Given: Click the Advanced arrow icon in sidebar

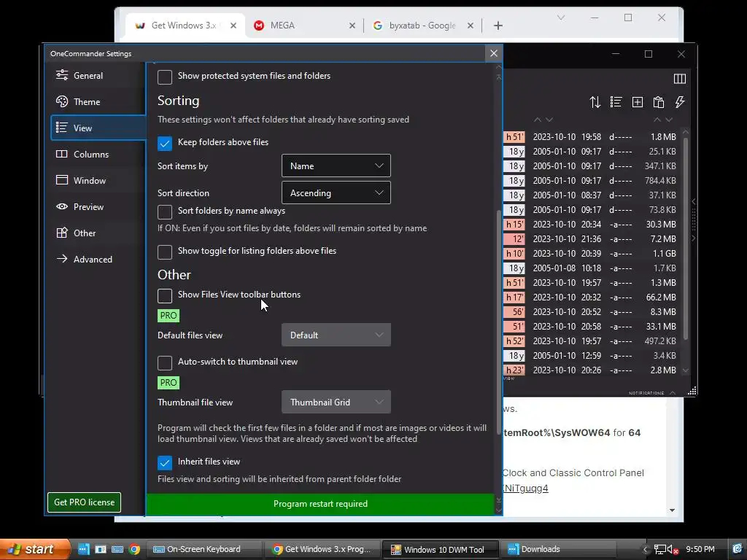Looking at the screenshot, I should [62, 259].
